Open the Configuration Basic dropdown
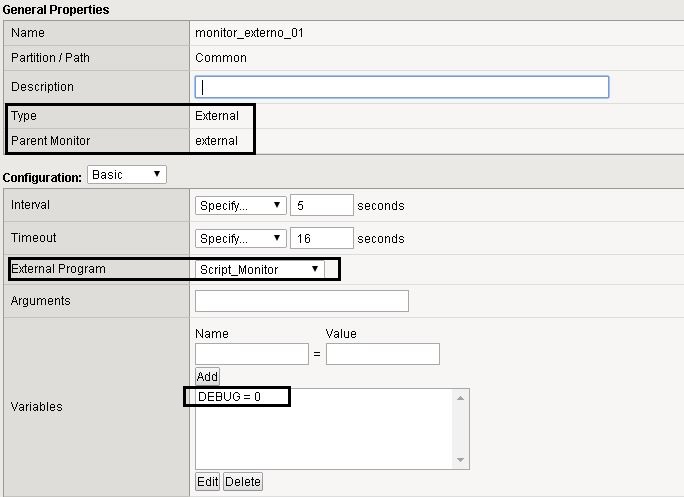The height and width of the screenshot is (497, 684). (x=127, y=175)
